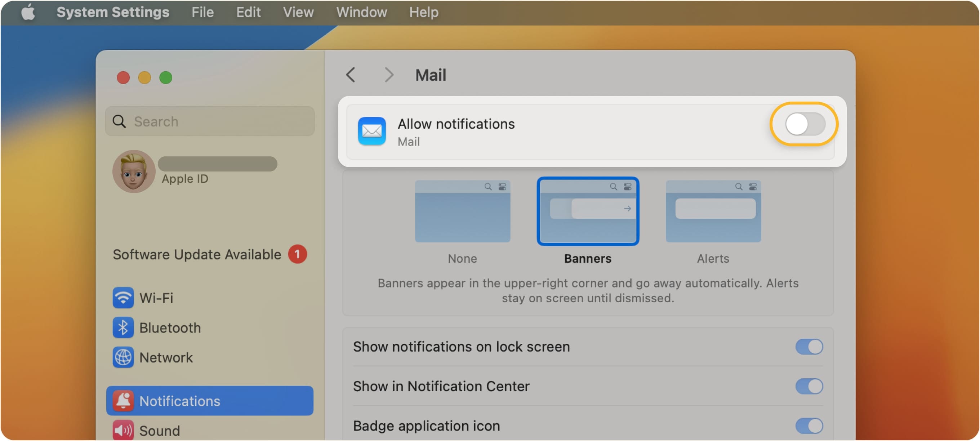
Task: Enable Allow notifications for Mail
Action: [x=804, y=124]
